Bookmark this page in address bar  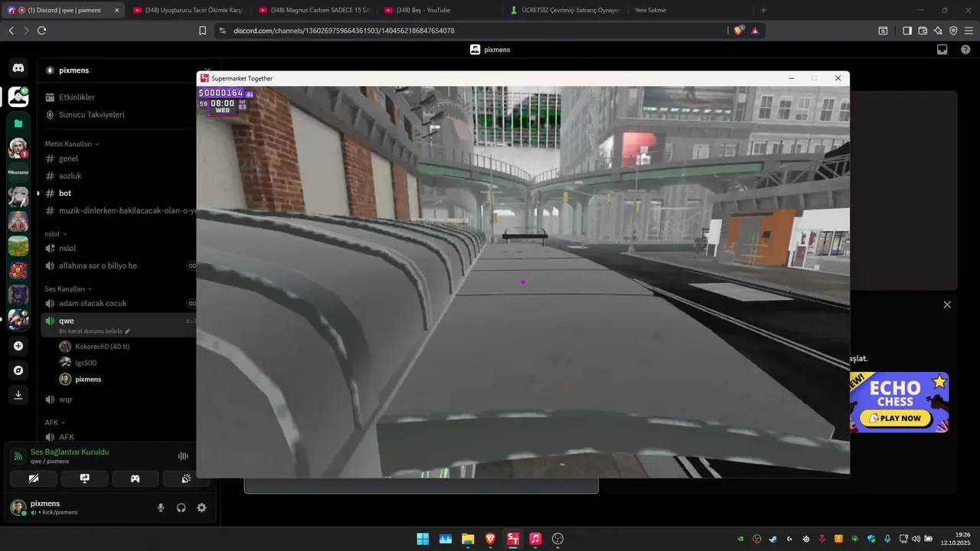[x=202, y=31]
